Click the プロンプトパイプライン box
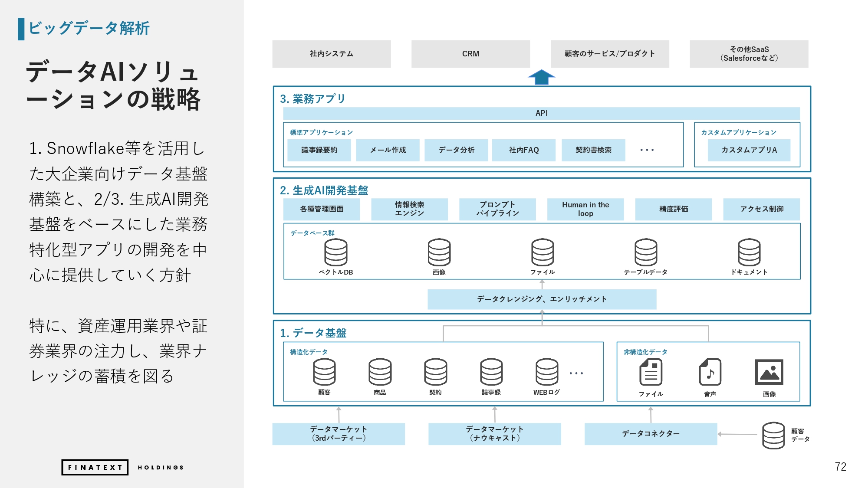This screenshot has height=488, width=868. coord(498,209)
